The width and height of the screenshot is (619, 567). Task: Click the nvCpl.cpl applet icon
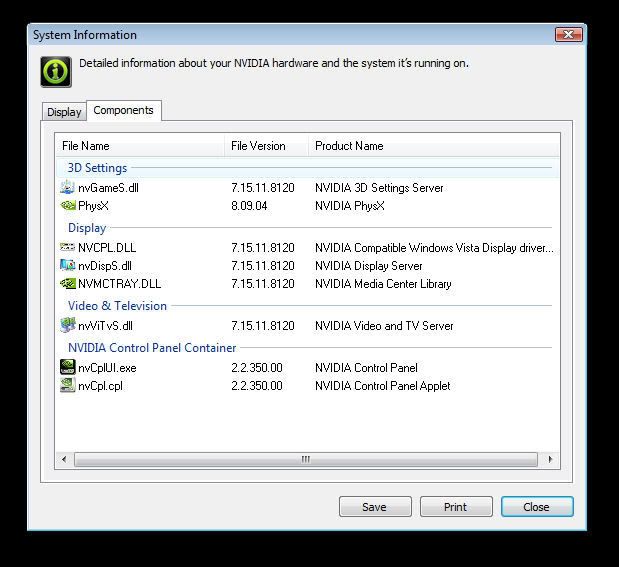[67, 385]
